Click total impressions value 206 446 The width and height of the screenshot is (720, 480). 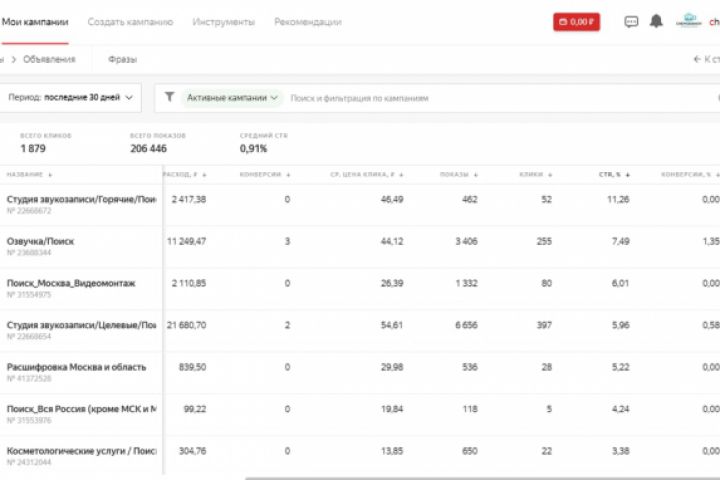[148, 148]
